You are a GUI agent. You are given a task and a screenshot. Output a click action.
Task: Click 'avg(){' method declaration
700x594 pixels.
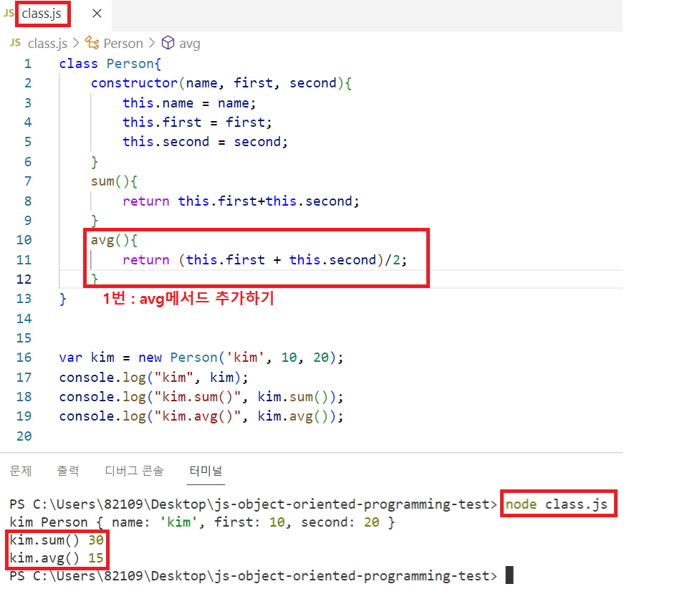(115, 240)
